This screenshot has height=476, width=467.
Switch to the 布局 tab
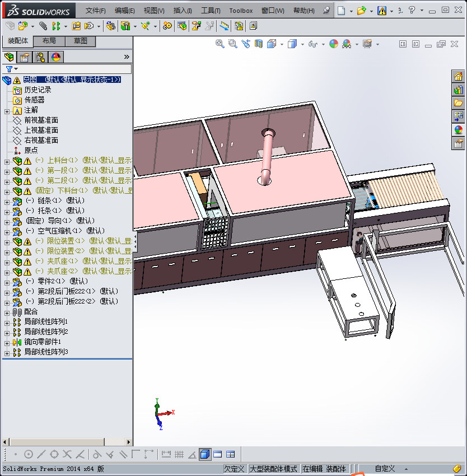pos(49,41)
